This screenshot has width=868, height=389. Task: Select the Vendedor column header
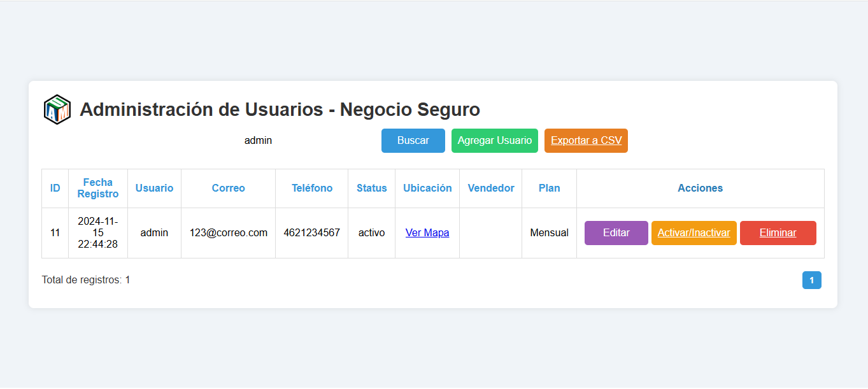coord(490,188)
